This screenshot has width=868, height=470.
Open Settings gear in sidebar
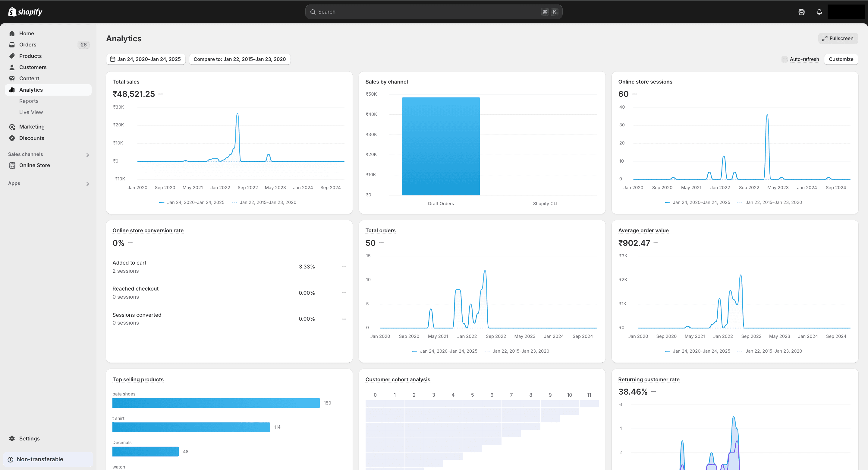click(x=12, y=438)
